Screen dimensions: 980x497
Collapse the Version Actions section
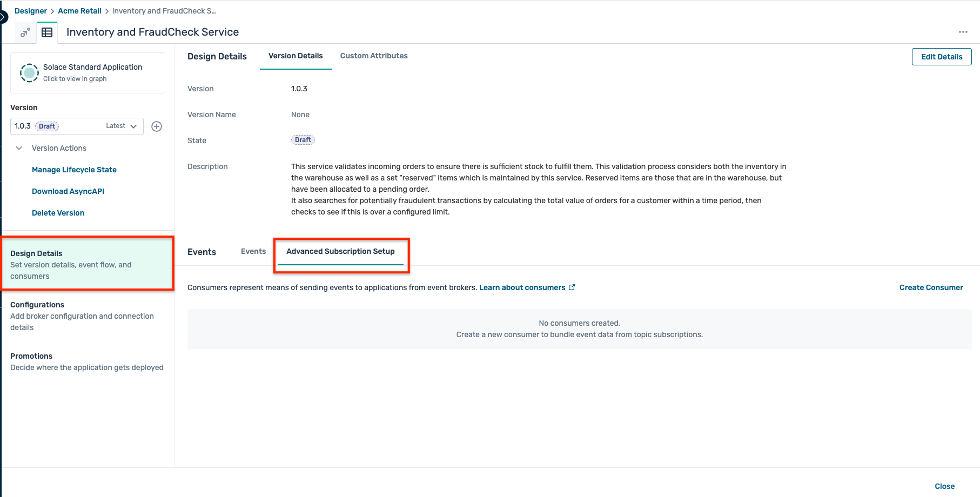coord(19,147)
